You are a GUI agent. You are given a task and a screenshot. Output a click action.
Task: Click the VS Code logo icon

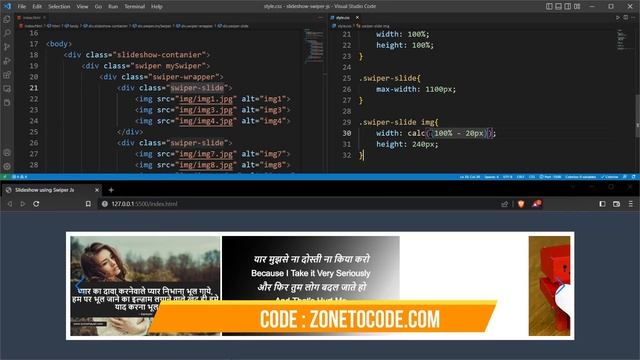click(x=7, y=6)
